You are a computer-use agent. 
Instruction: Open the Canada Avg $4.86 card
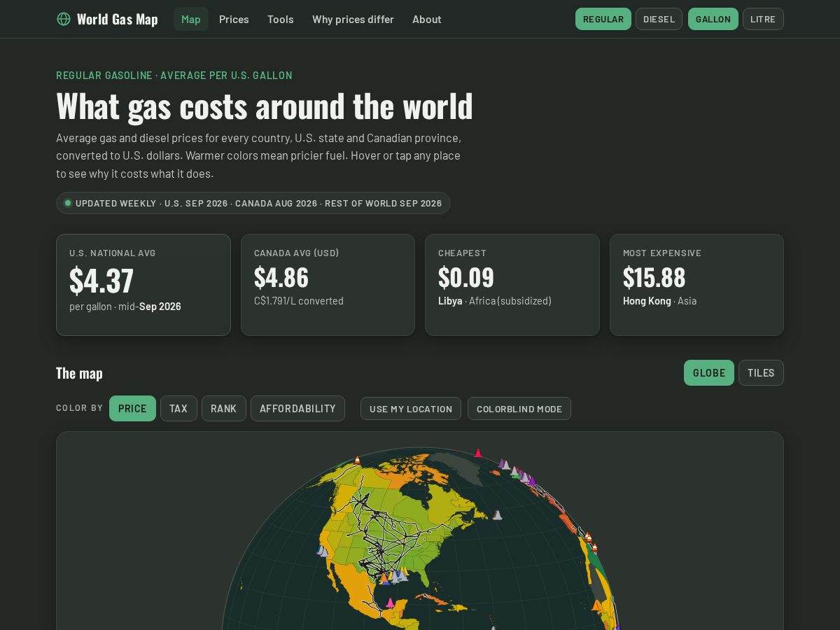coord(328,285)
